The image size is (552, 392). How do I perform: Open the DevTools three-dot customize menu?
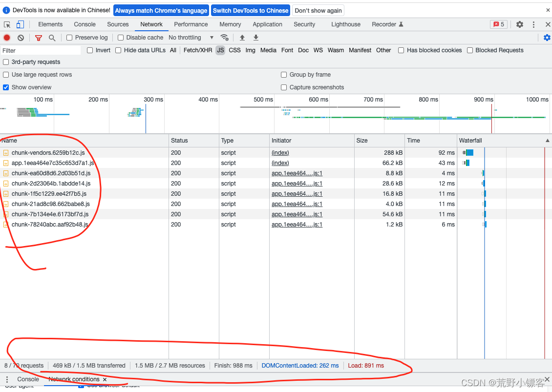pyautogui.click(x=534, y=24)
